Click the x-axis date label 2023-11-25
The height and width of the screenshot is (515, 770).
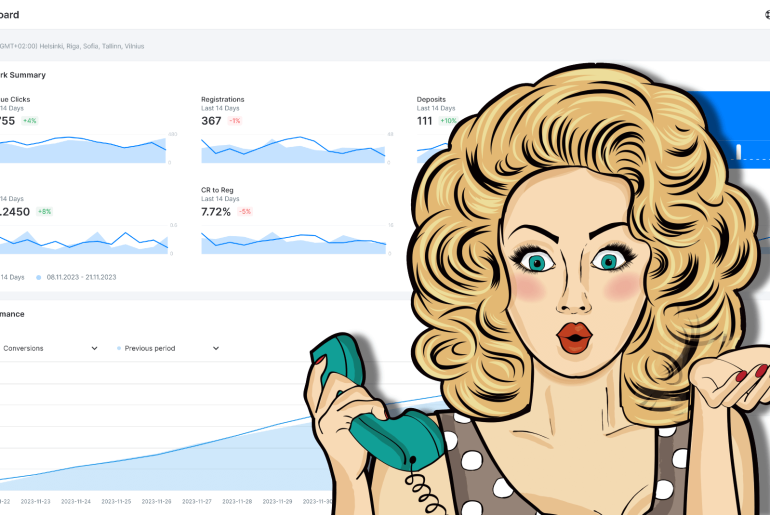point(116,502)
